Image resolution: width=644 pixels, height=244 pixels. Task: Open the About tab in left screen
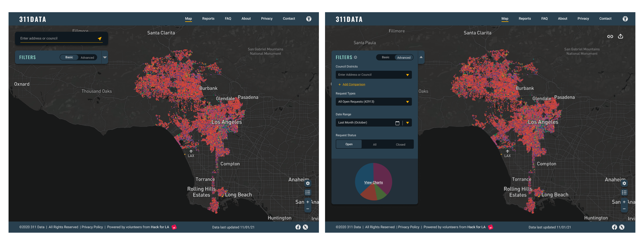pos(246,19)
